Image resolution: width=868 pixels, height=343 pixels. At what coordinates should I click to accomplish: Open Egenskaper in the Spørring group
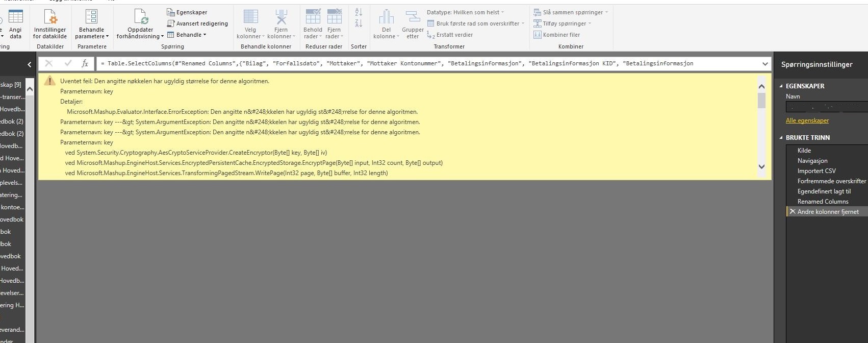[x=187, y=12]
